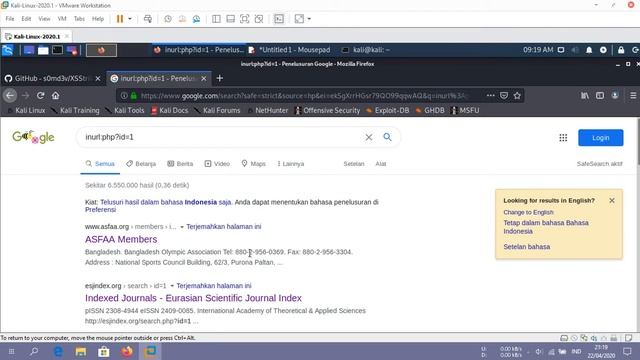Clear the Google search query
This screenshot has height=360, width=640.
click(369, 138)
